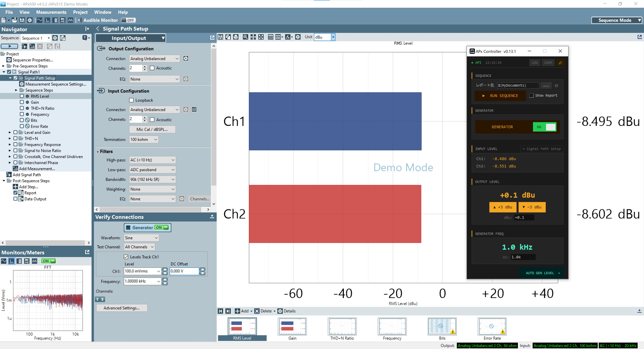Toggle Monitors/Meters ON switch
This screenshot has height=349, width=644.
(48, 261)
